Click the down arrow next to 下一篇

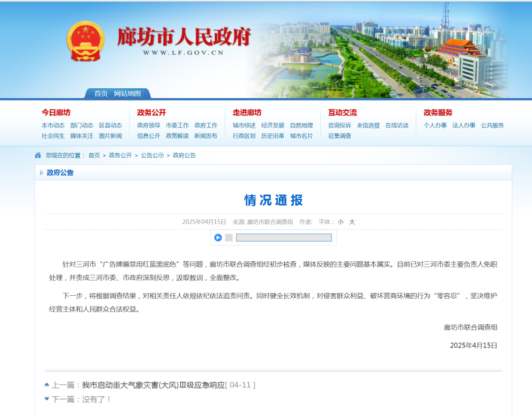tap(47, 399)
